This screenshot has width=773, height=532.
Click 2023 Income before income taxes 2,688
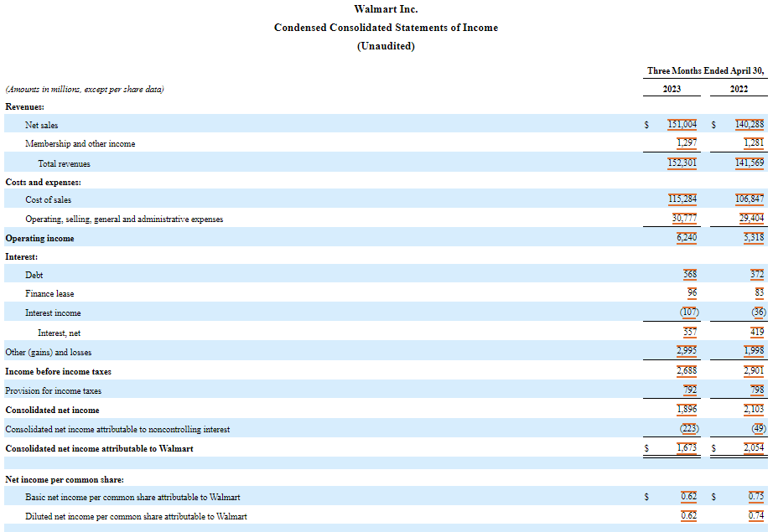point(687,370)
